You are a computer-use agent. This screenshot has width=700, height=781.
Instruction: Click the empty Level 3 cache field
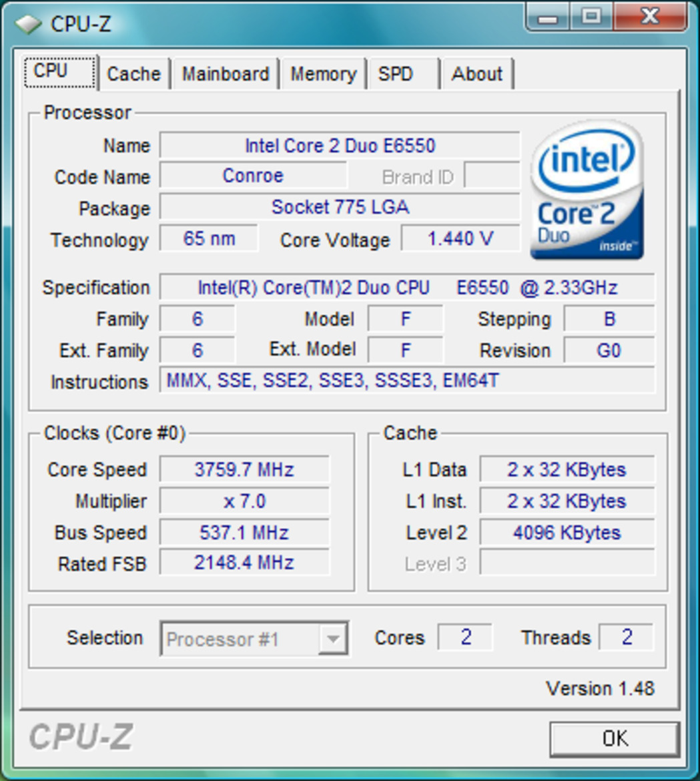[x=567, y=563]
